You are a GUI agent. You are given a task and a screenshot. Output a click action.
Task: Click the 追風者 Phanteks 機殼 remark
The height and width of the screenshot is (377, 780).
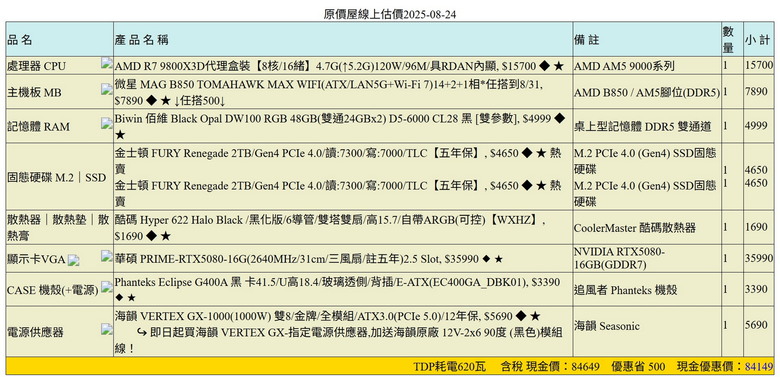coord(626,290)
